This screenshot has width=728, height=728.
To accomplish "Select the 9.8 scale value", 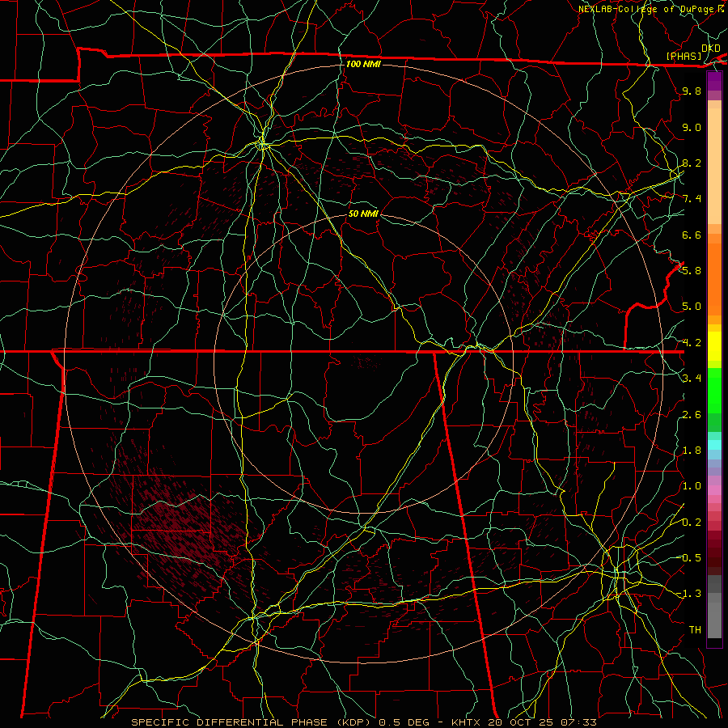I will click(692, 91).
